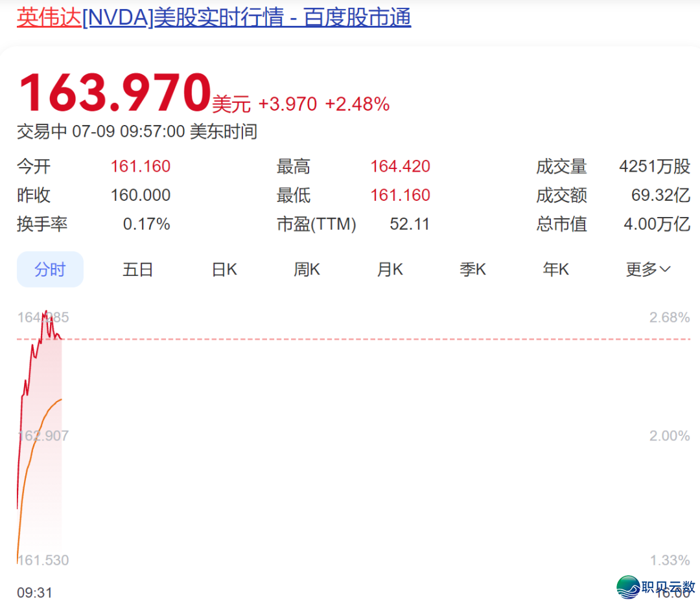Click the 最高 value 164.420
Viewport: 700px width, 603px height.
click(x=400, y=166)
